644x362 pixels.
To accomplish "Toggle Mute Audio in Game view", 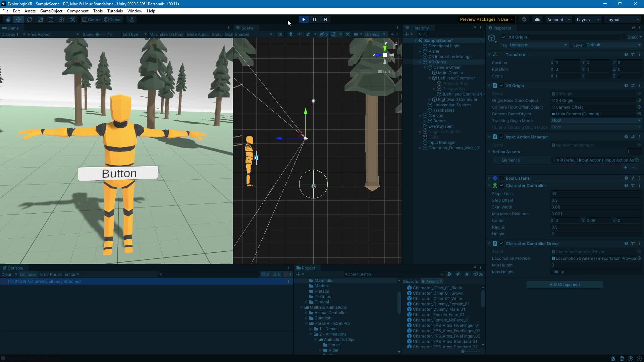I will pyautogui.click(x=198, y=35).
